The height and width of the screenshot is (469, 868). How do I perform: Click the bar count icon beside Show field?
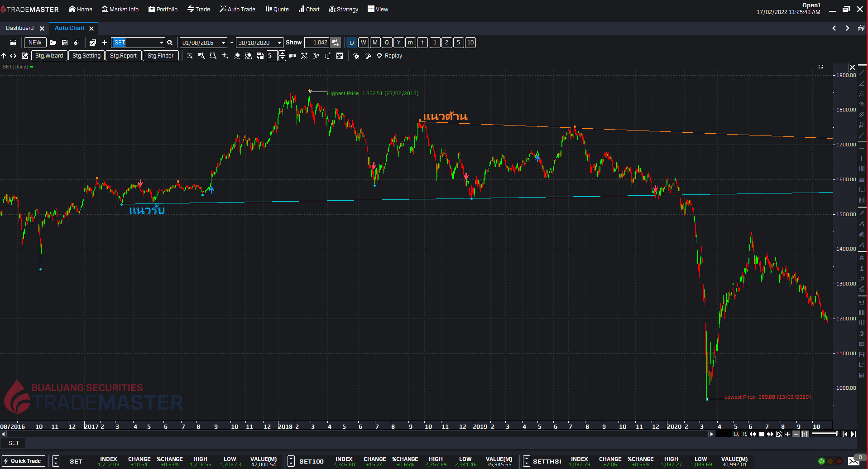pos(336,43)
